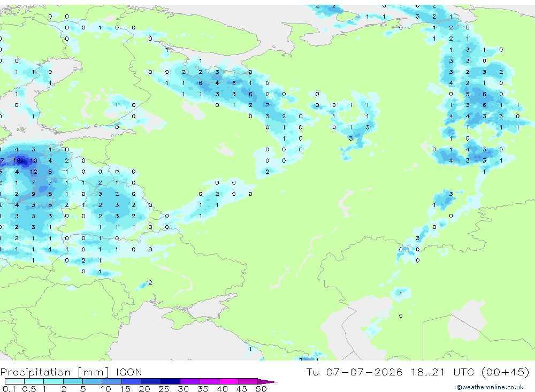Screen dimensions: 535x392
Task: Click the '25' legend scale label
Action: (164, 389)
